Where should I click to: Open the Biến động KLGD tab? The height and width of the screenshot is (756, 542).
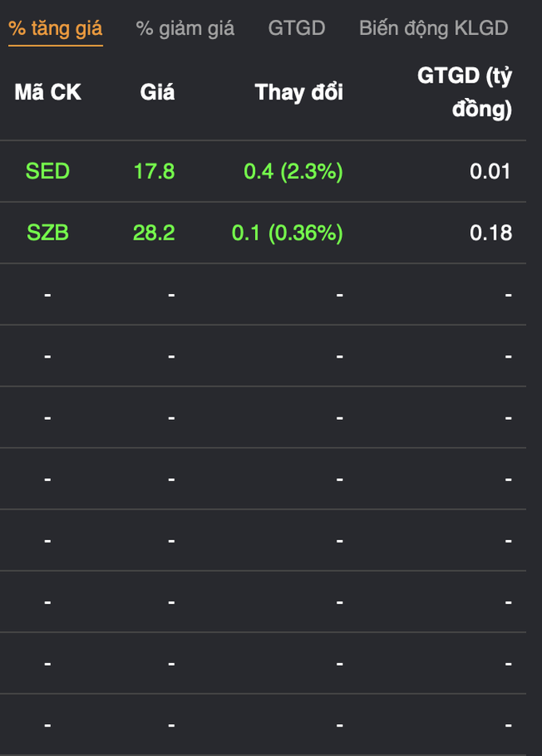[x=434, y=29]
